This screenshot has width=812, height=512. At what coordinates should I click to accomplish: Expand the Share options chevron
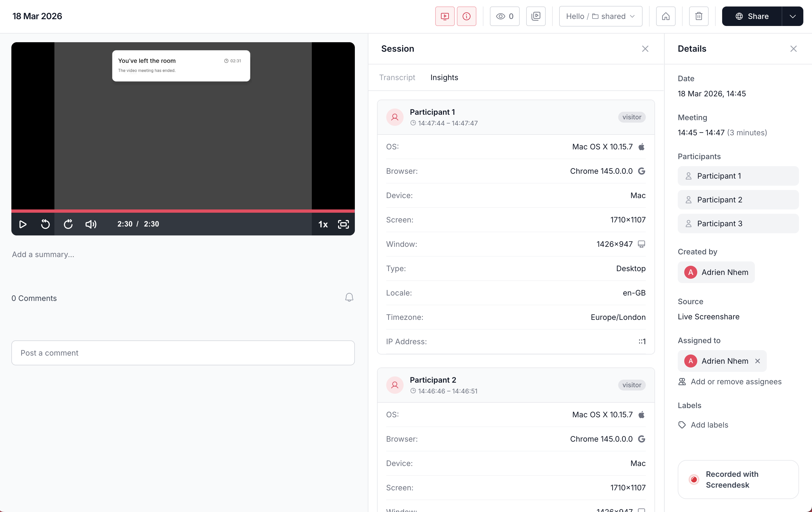[793, 16]
